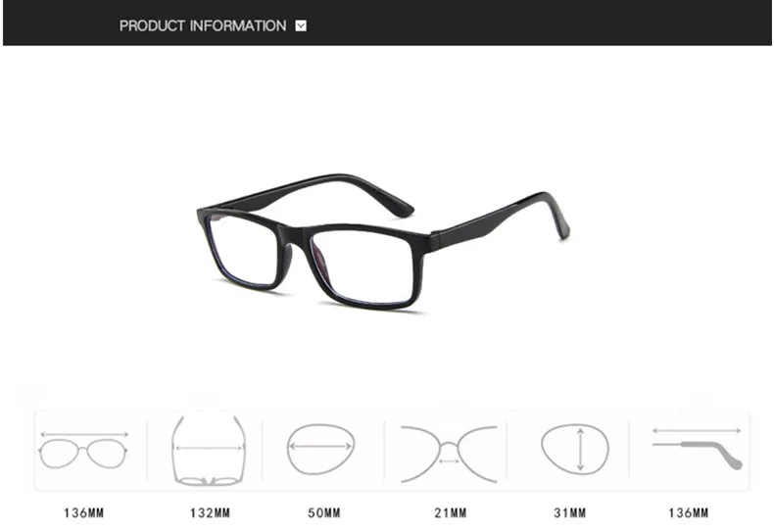Open the black eyeglasses product image
Screen dimensions: 774x532
(x=383, y=242)
